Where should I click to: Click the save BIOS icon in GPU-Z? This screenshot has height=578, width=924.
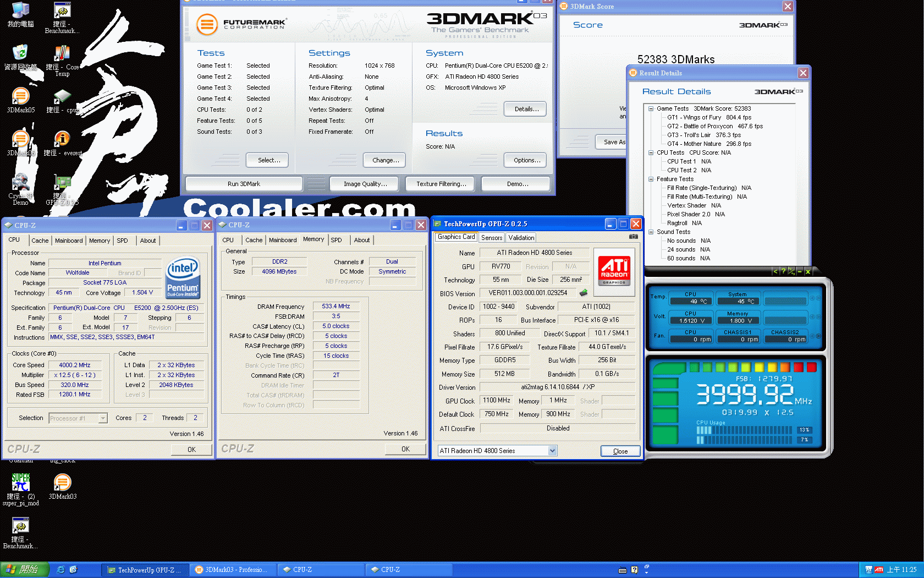tap(584, 293)
